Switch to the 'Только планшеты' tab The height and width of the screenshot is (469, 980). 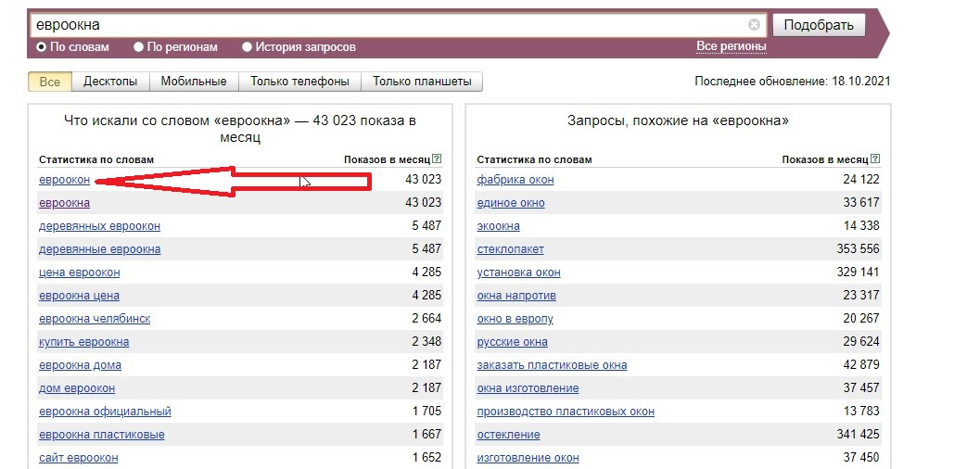tap(422, 82)
